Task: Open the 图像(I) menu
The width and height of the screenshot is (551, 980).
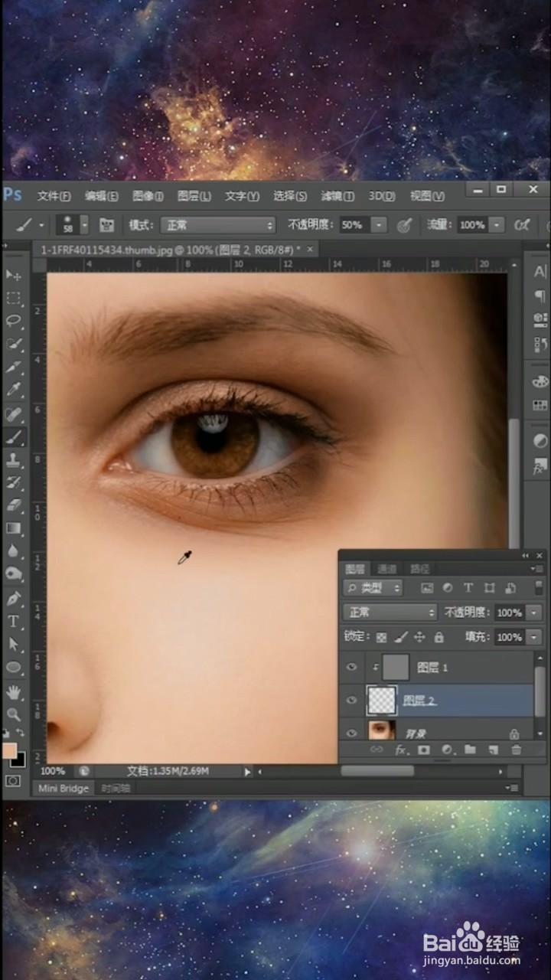Action: point(148,196)
